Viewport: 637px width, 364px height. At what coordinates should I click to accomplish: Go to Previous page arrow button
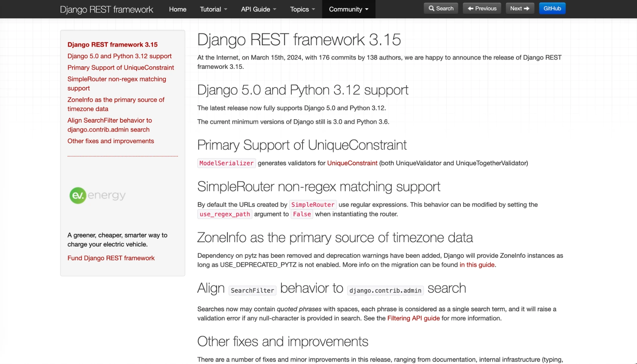click(x=482, y=8)
